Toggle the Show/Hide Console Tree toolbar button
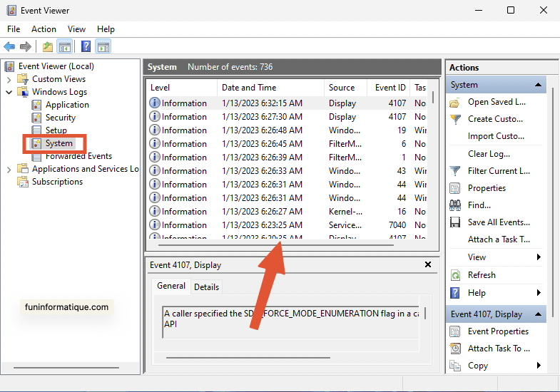 point(65,46)
